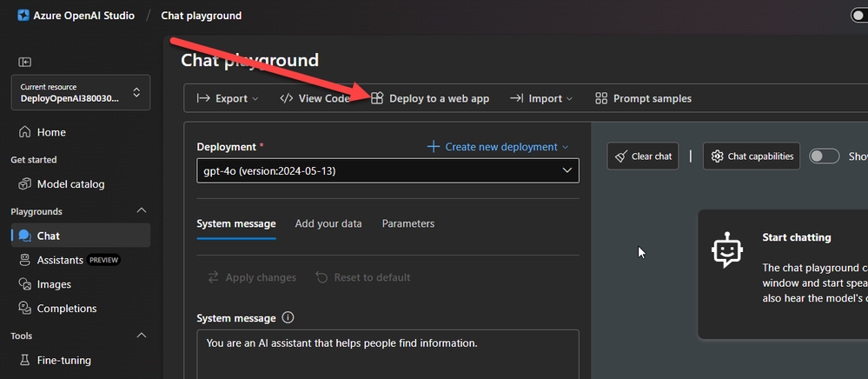Open Completions playground in sidebar

point(81,308)
